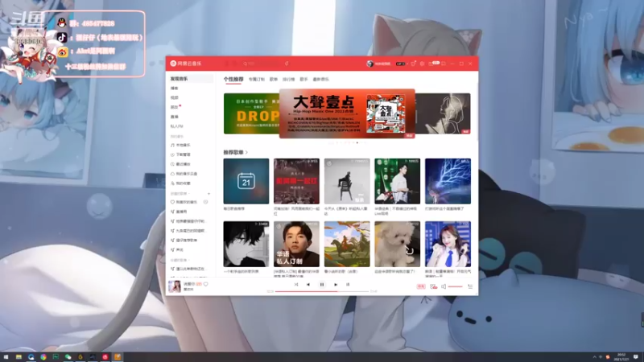The image size is (644, 362).
Task: Click the NetEase Cloud Music logo
Action: (186, 64)
